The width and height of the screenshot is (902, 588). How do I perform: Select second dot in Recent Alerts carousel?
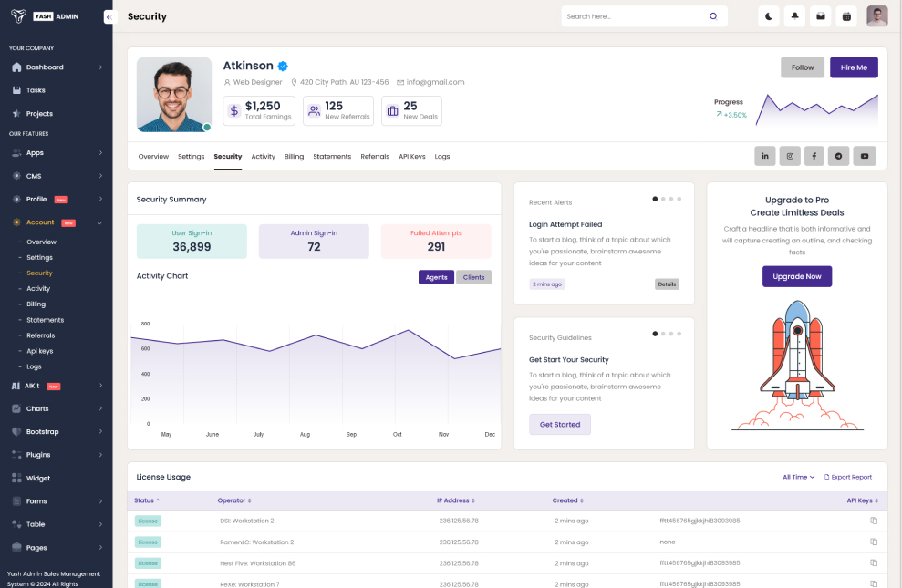663,199
